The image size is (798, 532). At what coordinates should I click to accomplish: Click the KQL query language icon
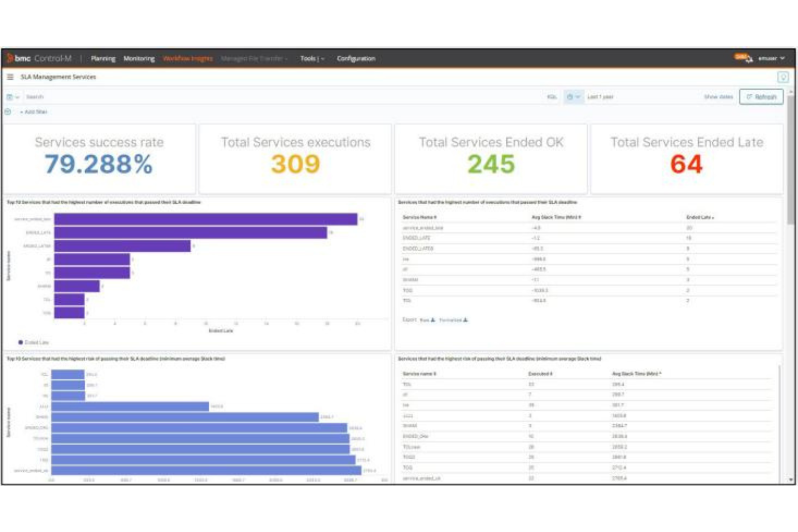pos(552,96)
